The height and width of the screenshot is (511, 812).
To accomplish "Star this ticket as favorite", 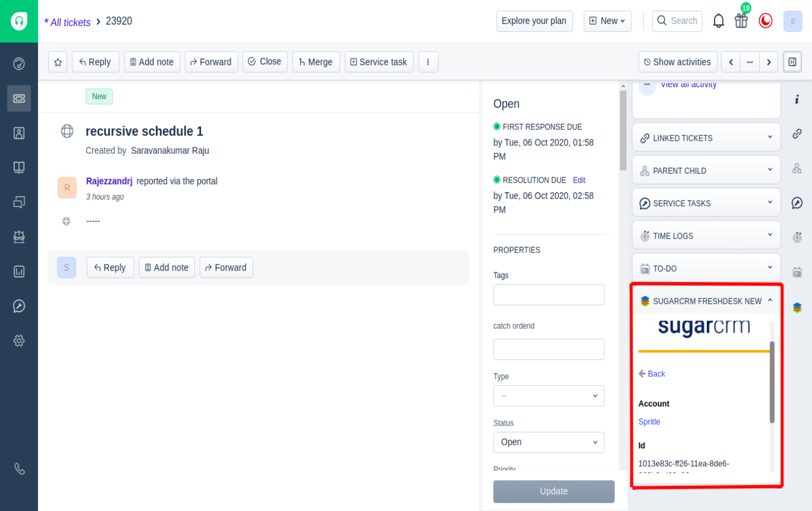I will (x=58, y=62).
